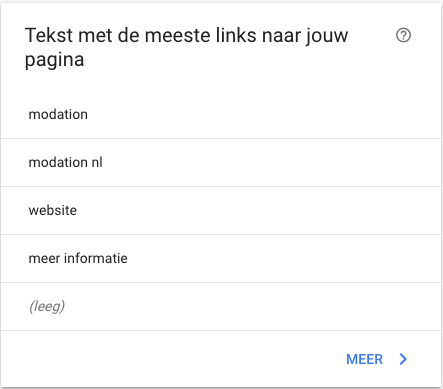This screenshot has width=443, height=389.
Task: Choose the 'meer informatie' row
Action: click(x=221, y=258)
